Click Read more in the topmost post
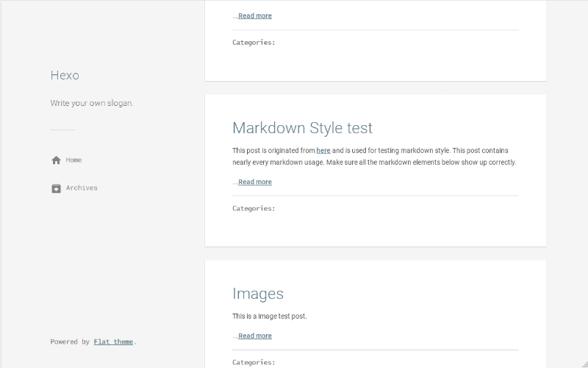Image resolution: width=588 pixels, height=368 pixels. pyautogui.click(x=254, y=15)
